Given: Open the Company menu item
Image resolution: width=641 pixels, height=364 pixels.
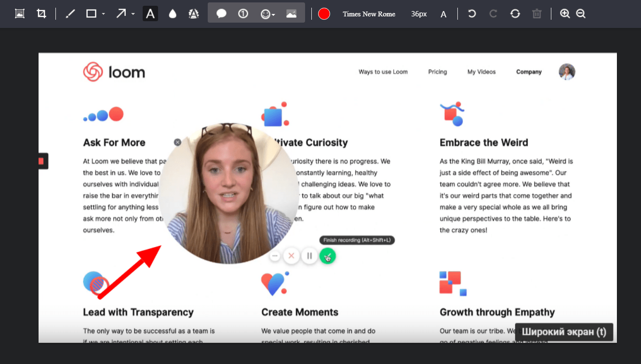Looking at the screenshot, I should 529,72.
